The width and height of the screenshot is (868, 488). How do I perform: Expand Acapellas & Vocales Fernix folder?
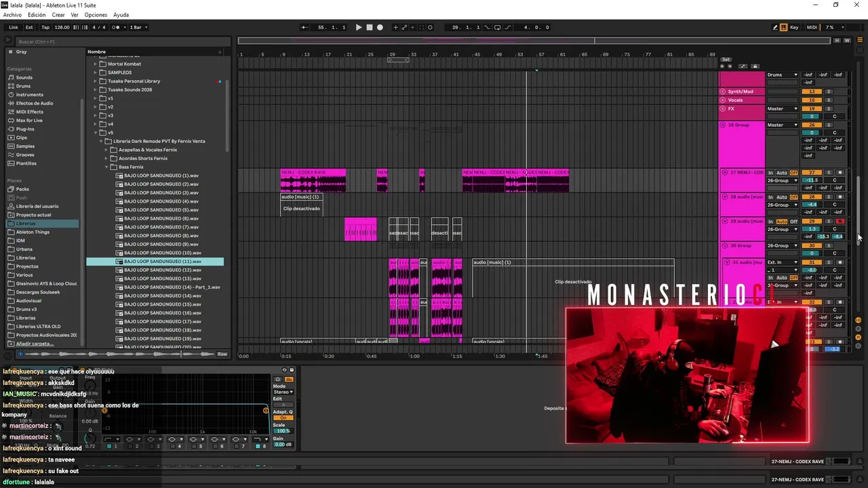(106, 150)
